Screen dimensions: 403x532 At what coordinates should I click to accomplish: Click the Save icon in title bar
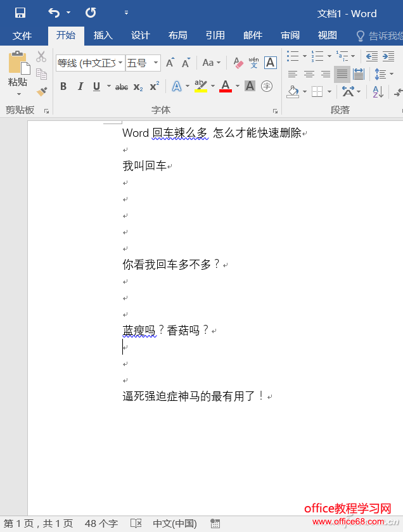coord(20,13)
